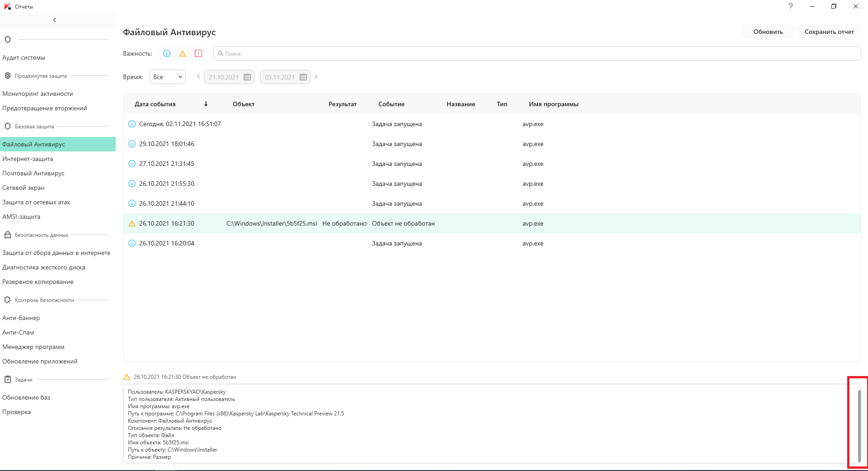This screenshot has width=868, height=471.
Task: Click the Сохранить отчет button
Action: (x=829, y=32)
